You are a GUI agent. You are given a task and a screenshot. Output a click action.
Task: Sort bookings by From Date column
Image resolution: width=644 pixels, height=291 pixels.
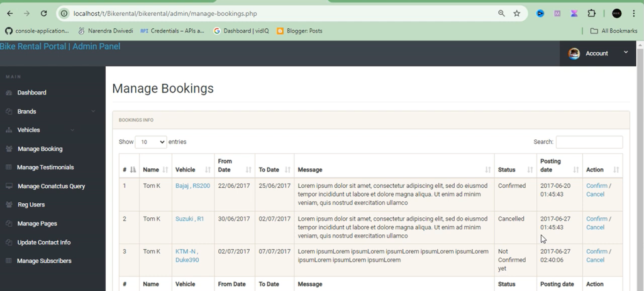pyautogui.click(x=235, y=166)
